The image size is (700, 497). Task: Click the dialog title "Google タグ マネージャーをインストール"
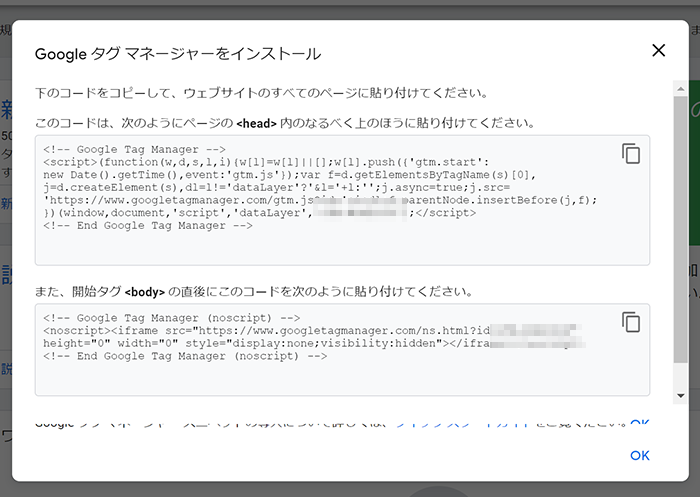178,54
